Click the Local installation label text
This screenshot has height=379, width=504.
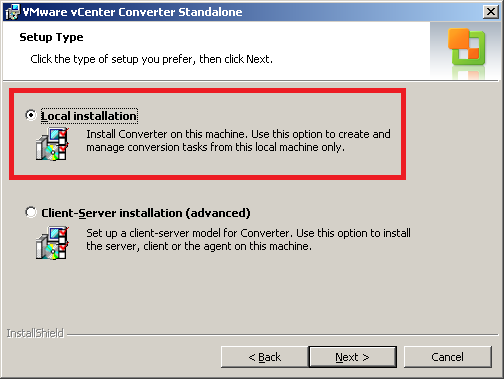point(89,116)
